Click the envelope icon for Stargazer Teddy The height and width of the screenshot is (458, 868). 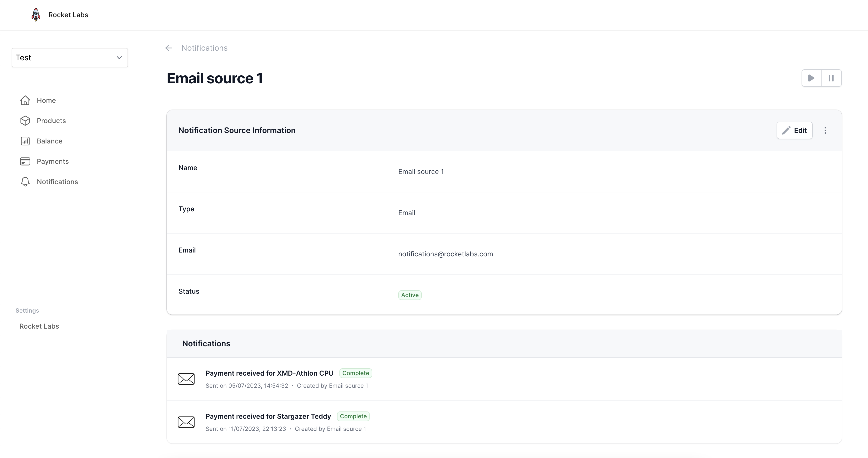(x=186, y=422)
